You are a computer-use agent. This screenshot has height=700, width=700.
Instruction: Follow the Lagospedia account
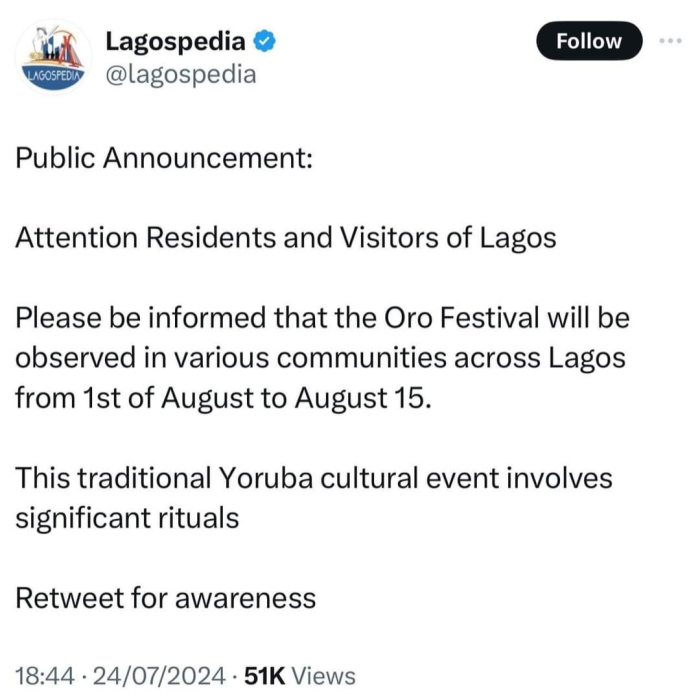589,41
